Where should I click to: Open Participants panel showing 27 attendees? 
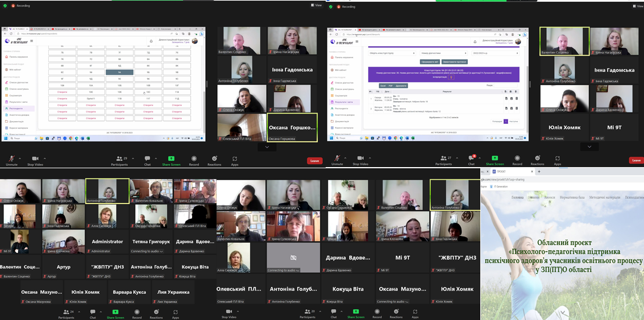444,159
